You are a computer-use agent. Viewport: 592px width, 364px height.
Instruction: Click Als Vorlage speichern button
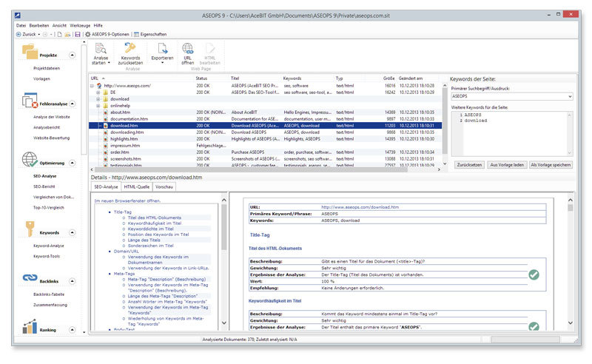coord(551,165)
